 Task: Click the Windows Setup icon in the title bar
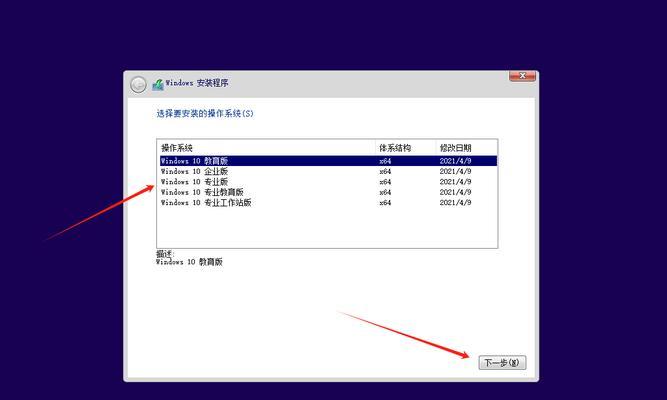point(158,84)
